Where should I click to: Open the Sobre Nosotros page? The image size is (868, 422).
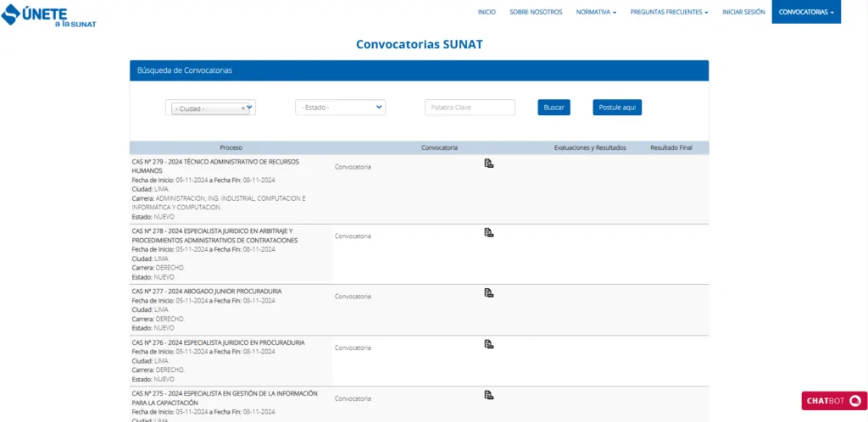[x=536, y=12]
